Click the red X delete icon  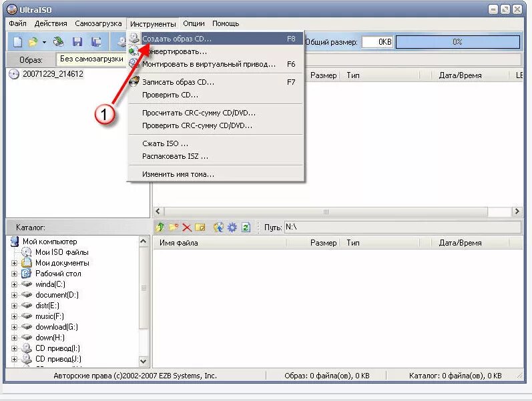(x=187, y=227)
